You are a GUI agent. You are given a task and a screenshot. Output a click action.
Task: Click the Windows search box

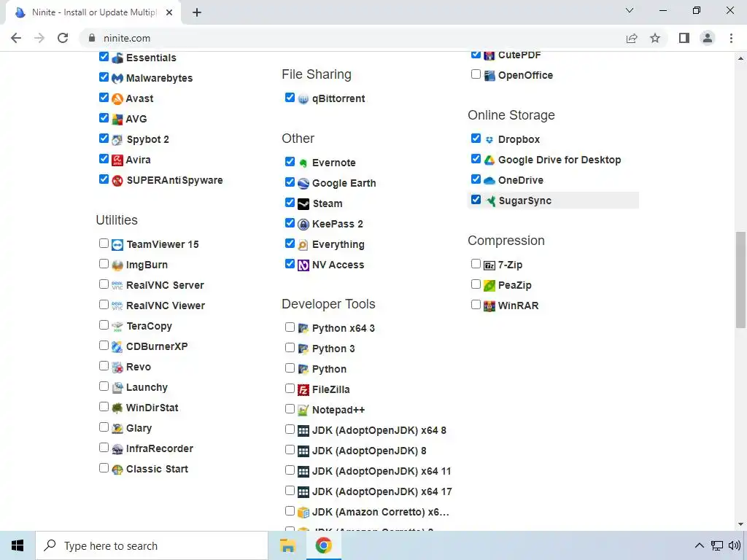[x=152, y=545]
